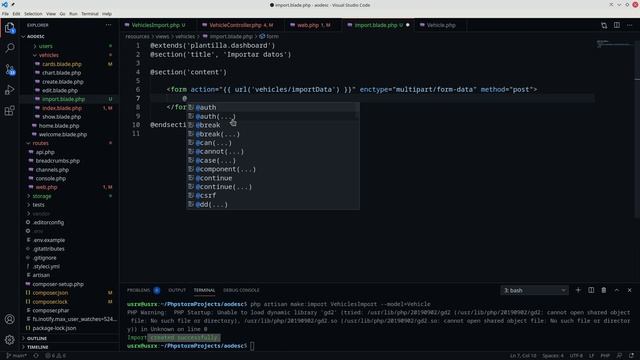Choose @continue suggestion without parentheses
Viewport: 640px width, 360px height.
(273, 178)
